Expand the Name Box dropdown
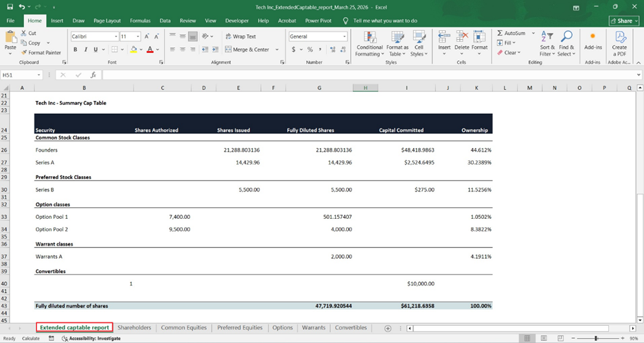This screenshot has height=343, width=644. point(38,75)
